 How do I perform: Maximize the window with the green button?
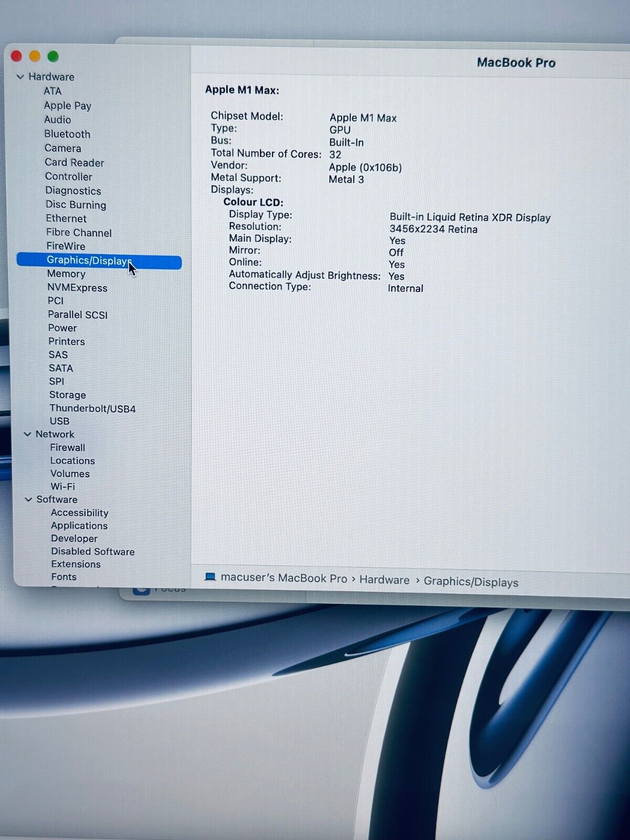click(x=53, y=56)
